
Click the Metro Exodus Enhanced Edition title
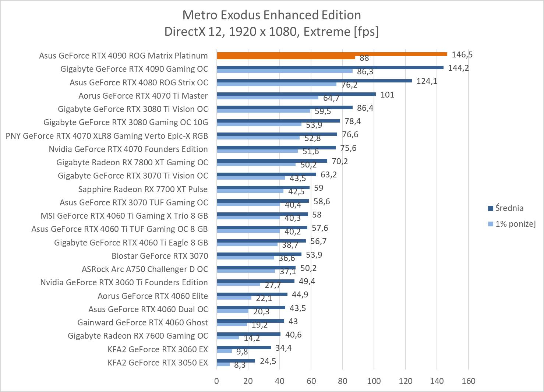(x=272, y=15)
